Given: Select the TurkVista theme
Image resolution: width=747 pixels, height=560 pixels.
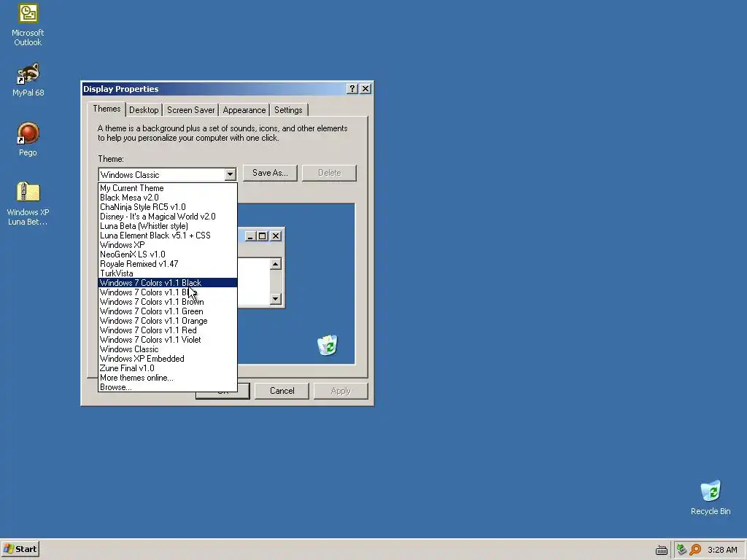Looking at the screenshot, I should (168, 273).
